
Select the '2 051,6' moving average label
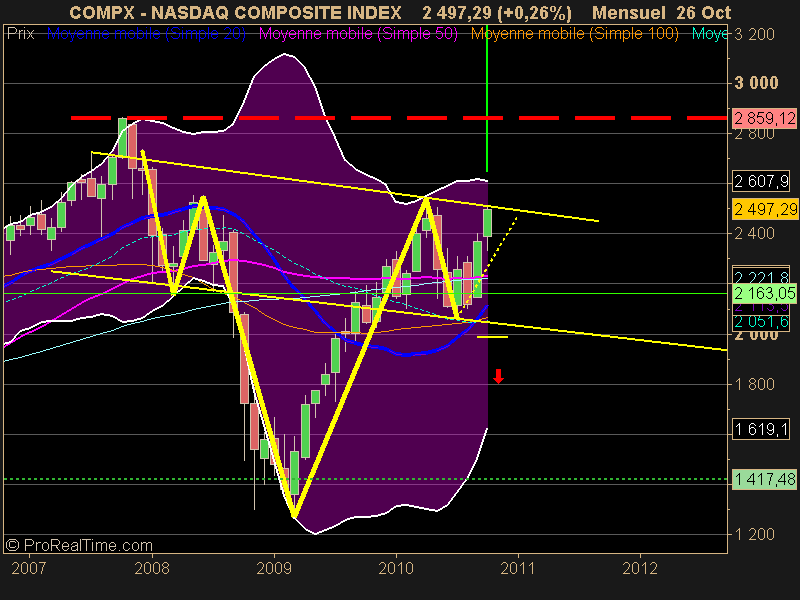761,321
